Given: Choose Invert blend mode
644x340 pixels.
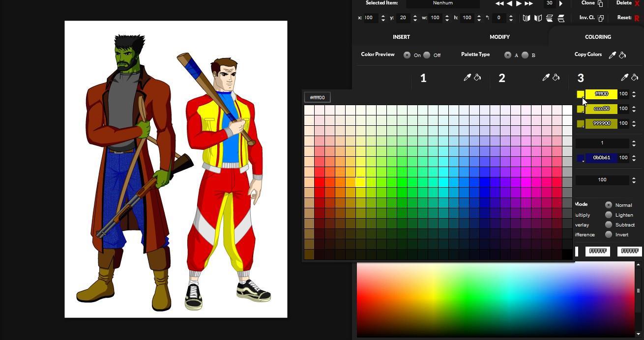Looking at the screenshot, I should (609, 234).
